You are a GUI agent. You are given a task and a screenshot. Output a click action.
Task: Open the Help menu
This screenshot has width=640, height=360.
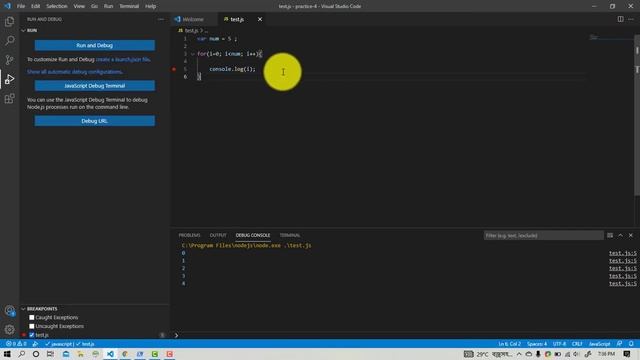(151, 6)
